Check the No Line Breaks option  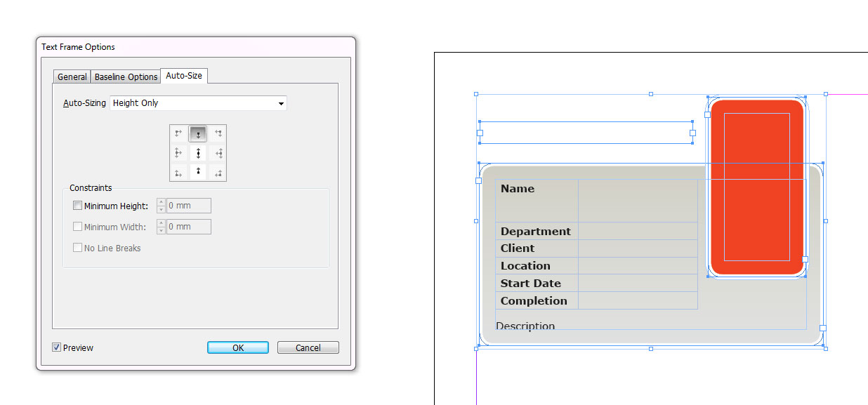tap(78, 248)
